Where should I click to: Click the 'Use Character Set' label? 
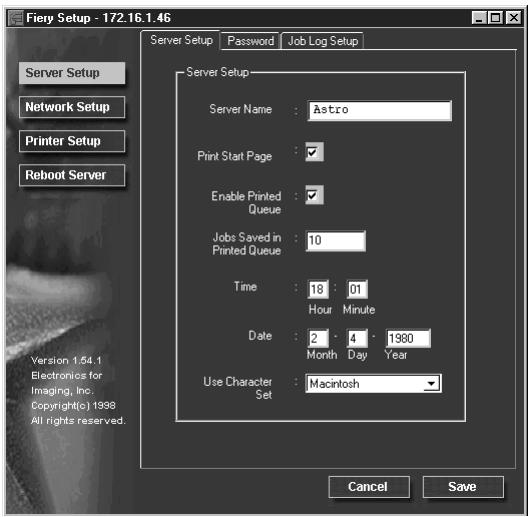(237, 388)
